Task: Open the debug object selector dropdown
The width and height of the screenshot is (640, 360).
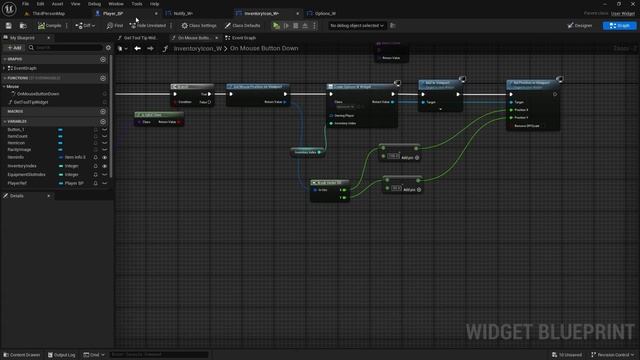Action: pyautogui.click(x=357, y=26)
